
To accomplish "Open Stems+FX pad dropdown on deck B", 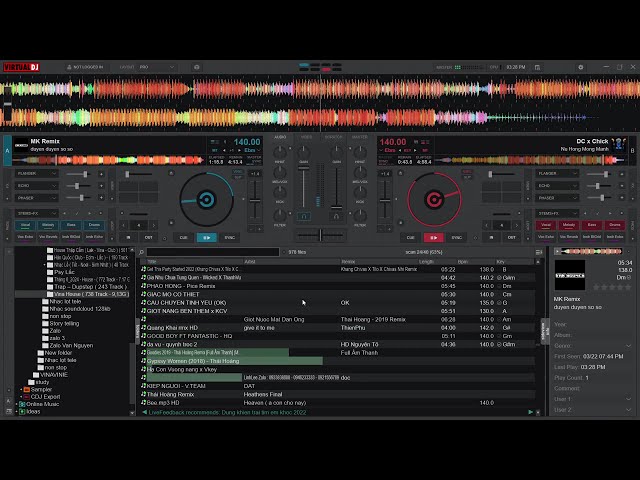I will (557, 213).
